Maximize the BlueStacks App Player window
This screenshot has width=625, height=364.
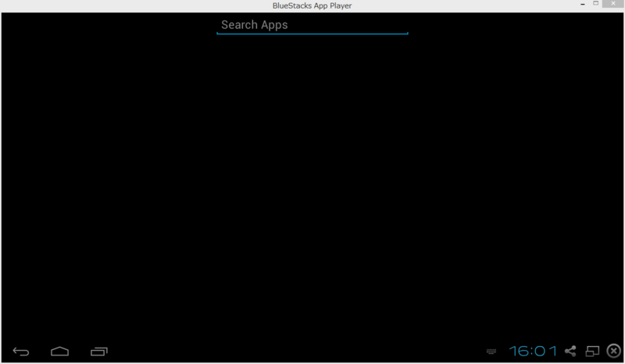595,3
